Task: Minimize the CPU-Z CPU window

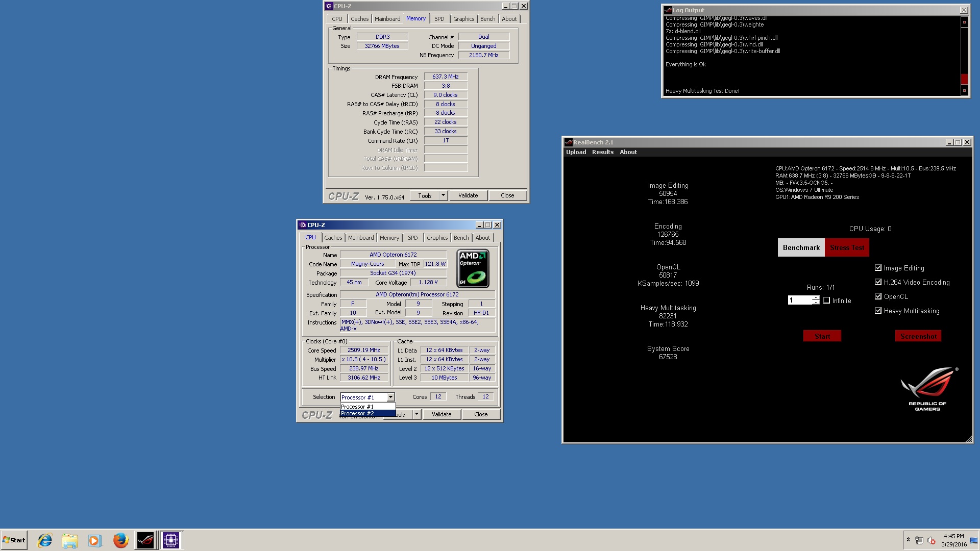Action: 479,225
